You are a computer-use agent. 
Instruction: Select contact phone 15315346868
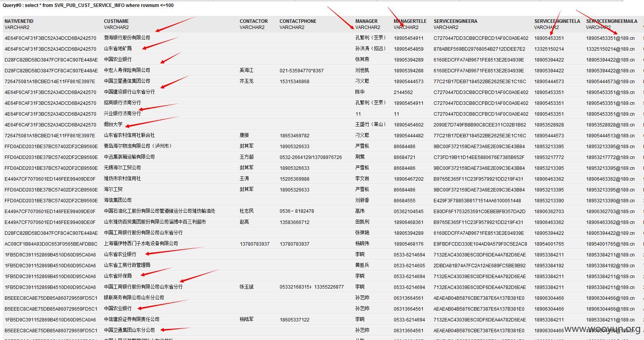[x=294, y=82]
